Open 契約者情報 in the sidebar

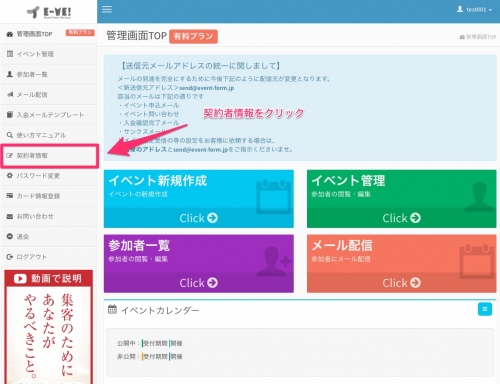pyautogui.click(x=49, y=155)
